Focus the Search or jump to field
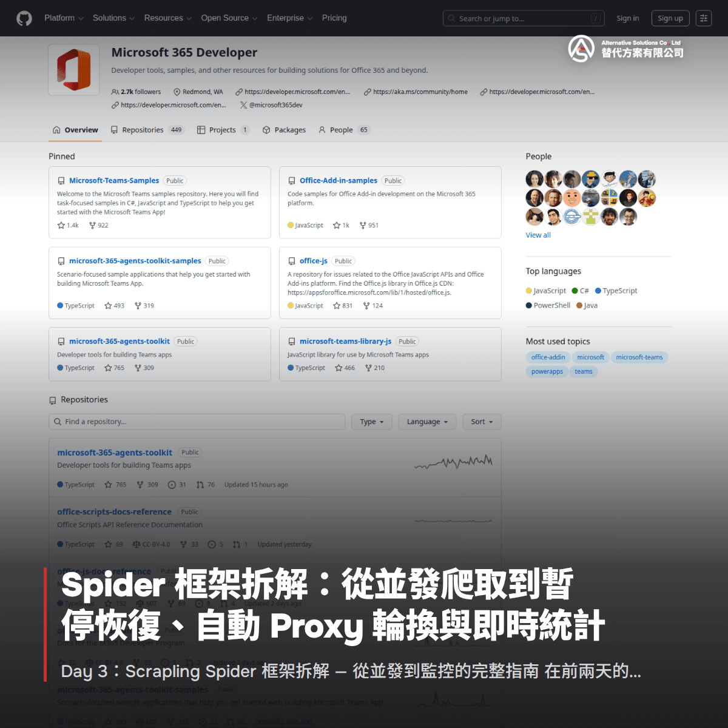 tap(524, 19)
